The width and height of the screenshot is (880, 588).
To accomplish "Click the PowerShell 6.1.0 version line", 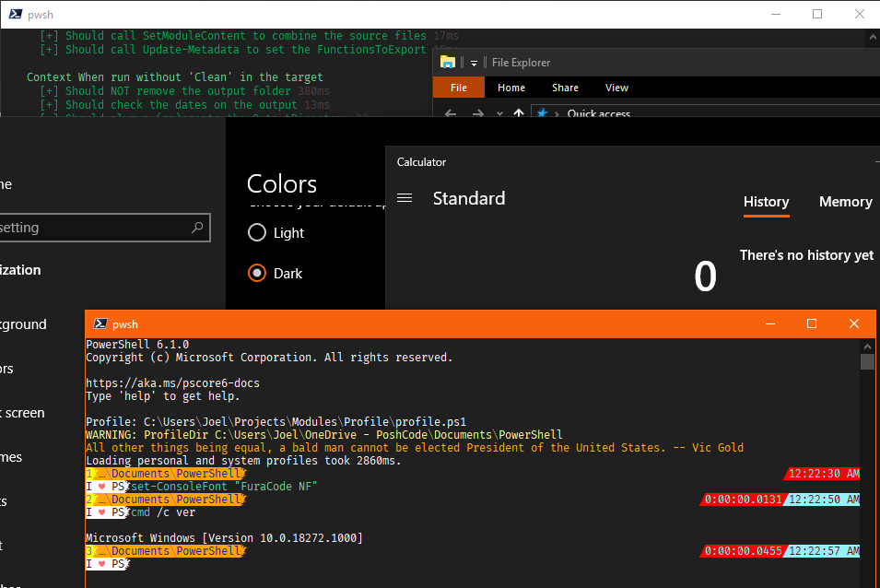I will click(137, 345).
